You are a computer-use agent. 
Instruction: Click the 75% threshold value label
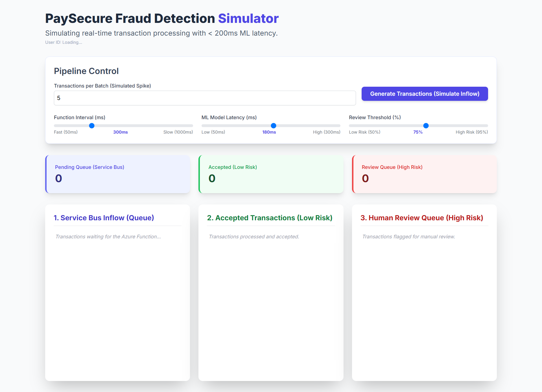(418, 132)
